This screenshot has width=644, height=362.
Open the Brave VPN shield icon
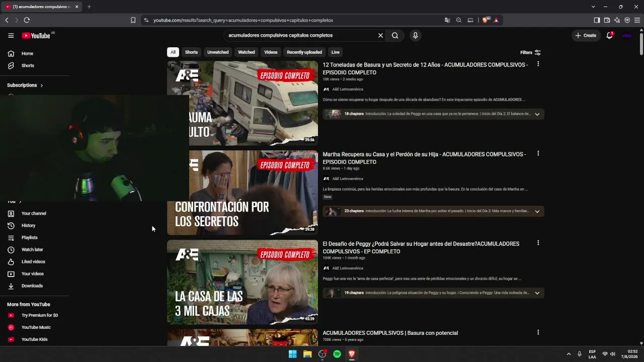click(627, 20)
